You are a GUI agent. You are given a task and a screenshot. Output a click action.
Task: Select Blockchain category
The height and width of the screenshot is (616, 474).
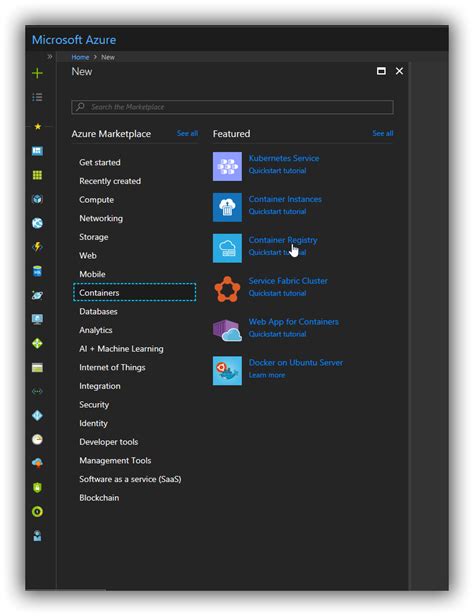click(99, 498)
